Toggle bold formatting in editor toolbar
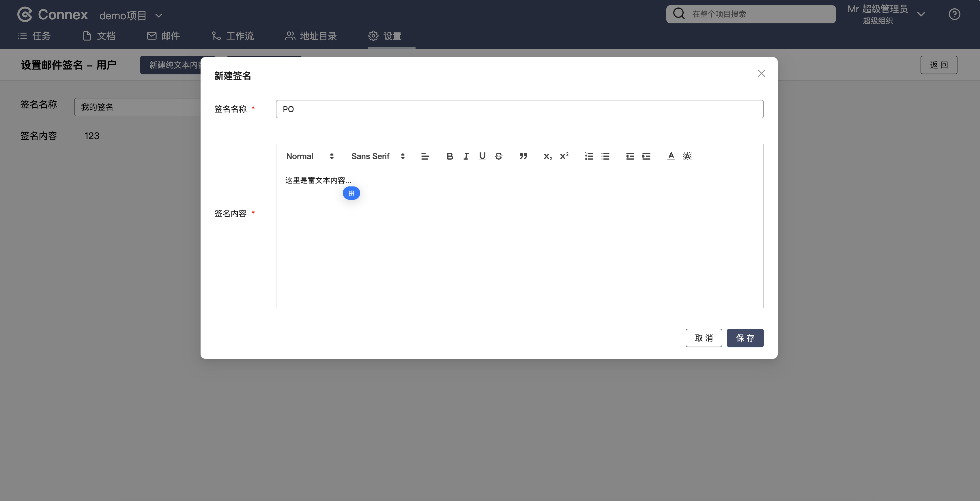The image size is (980, 501). [450, 156]
